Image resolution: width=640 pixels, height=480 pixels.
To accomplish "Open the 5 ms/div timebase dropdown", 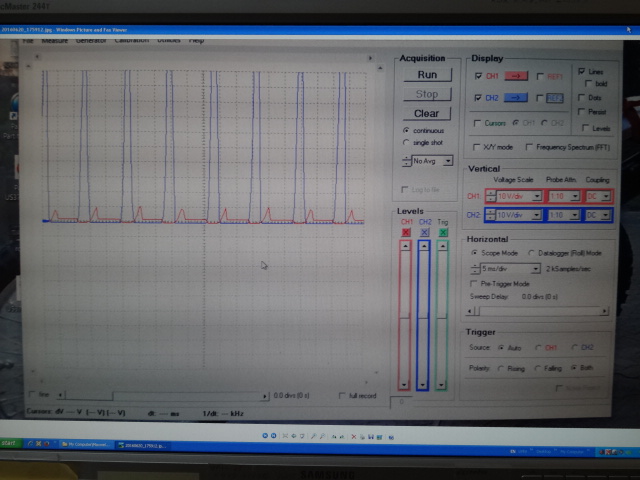I will click(x=536, y=269).
